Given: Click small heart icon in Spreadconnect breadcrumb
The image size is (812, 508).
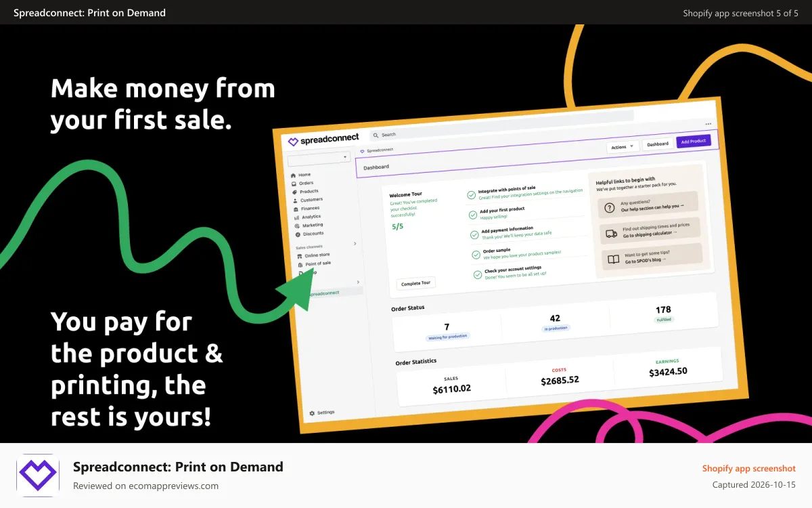Looking at the screenshot, I should [362, 151].
